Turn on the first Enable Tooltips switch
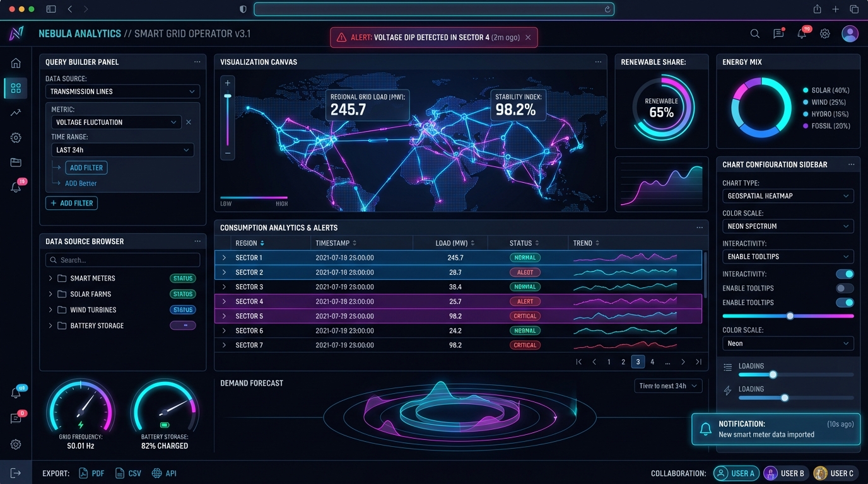 [x=845, y=289]
